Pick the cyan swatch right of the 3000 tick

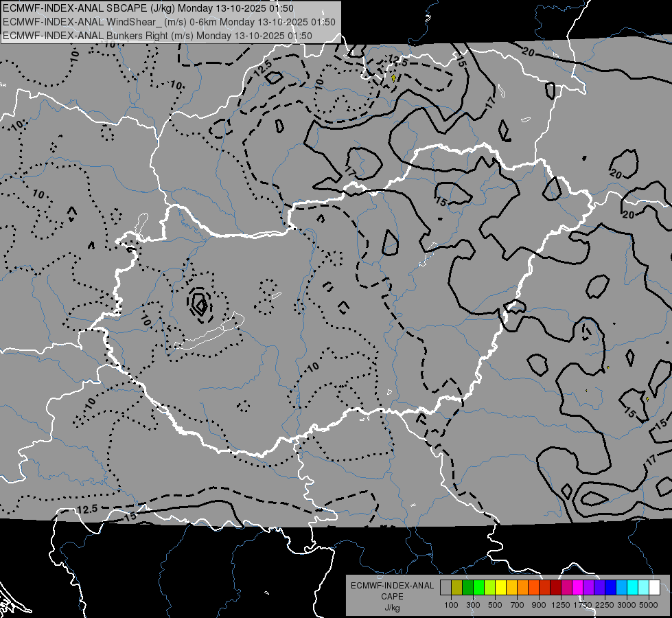pyautogui.click(x=633, y=588)
